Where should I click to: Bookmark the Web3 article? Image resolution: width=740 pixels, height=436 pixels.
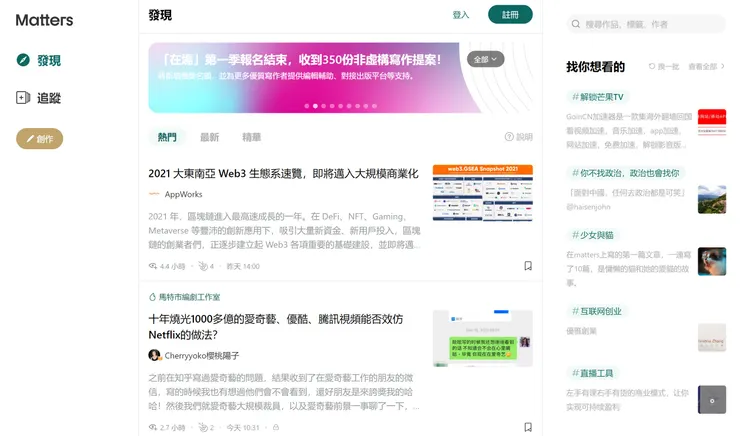pos(528,266)
